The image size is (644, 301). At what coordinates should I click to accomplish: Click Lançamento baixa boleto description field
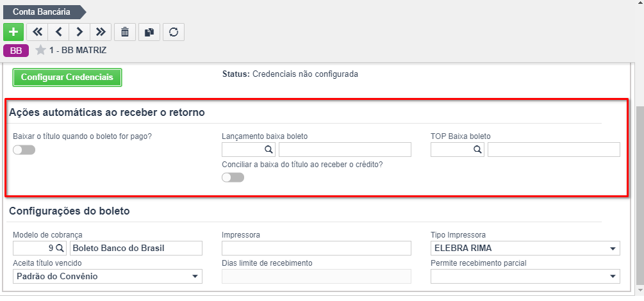[x=345, y=150]
